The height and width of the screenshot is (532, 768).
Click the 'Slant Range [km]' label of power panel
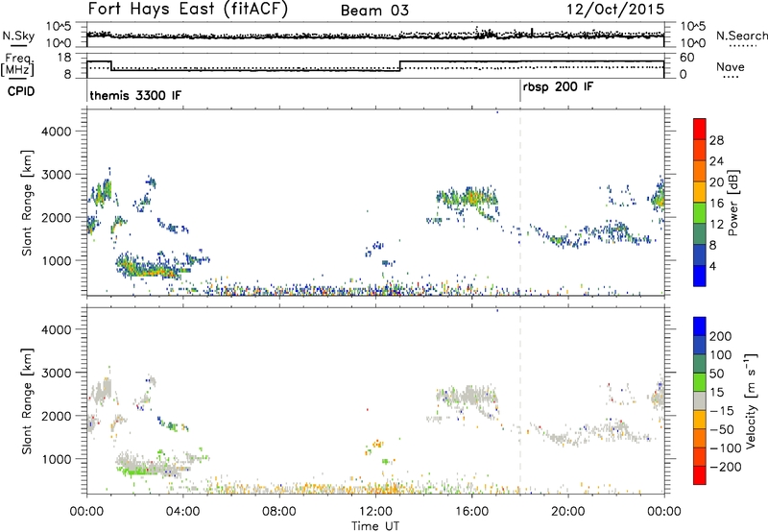point(28,203)
